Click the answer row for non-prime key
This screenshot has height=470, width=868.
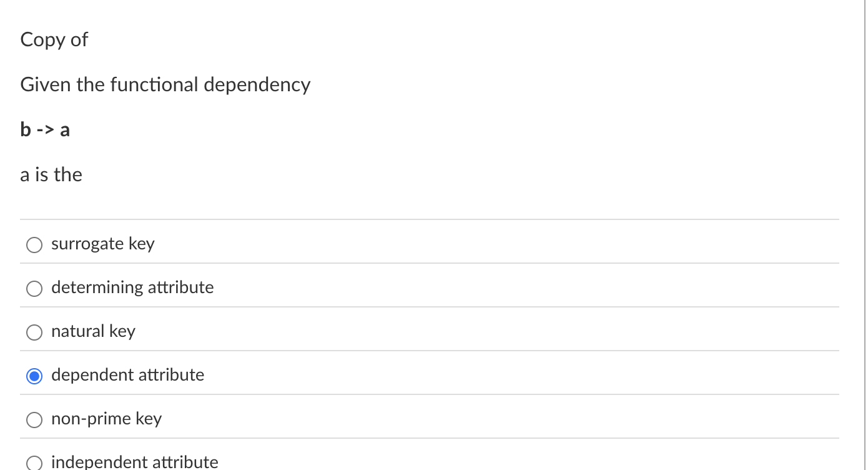tap(375, 419)
